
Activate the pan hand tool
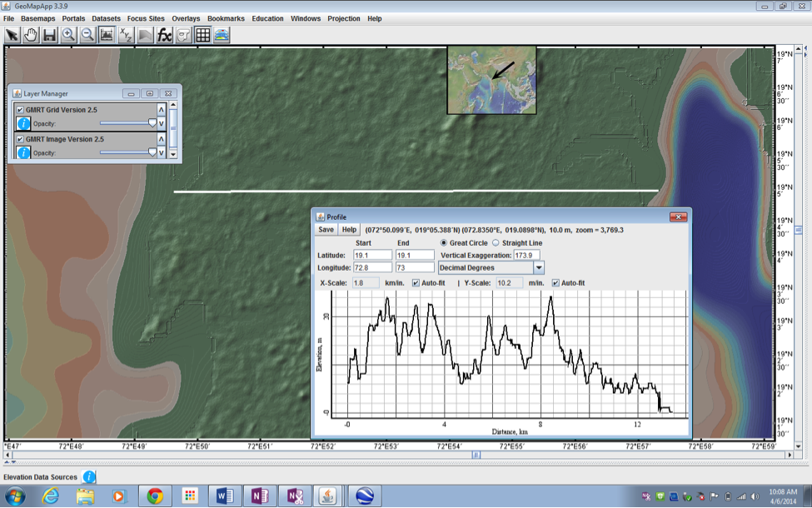click(30, 35)
